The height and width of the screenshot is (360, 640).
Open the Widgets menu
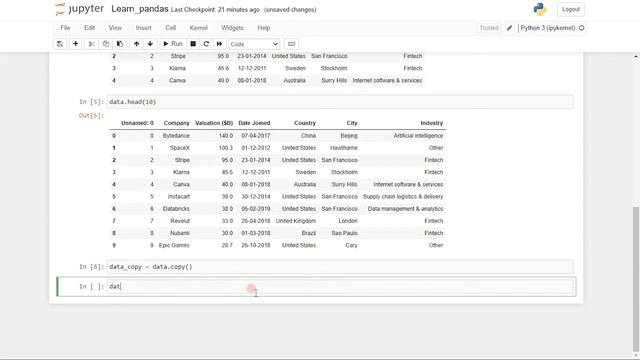(x=232, y=28)
